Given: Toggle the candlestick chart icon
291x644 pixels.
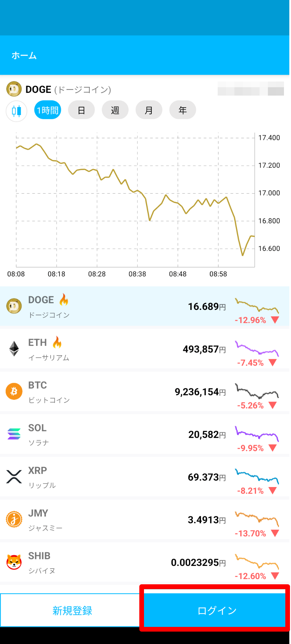Looking at the screenshot, I should 16,111.
